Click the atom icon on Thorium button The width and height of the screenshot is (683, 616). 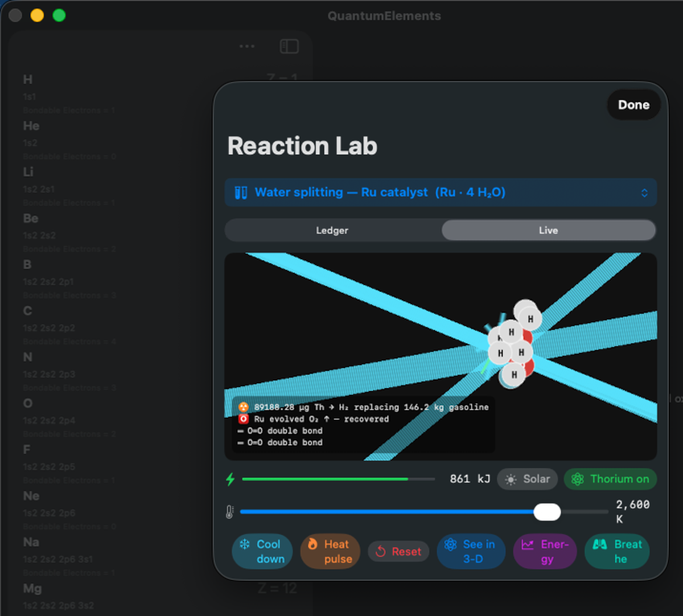pyautogui.click(x=578, y=479)
